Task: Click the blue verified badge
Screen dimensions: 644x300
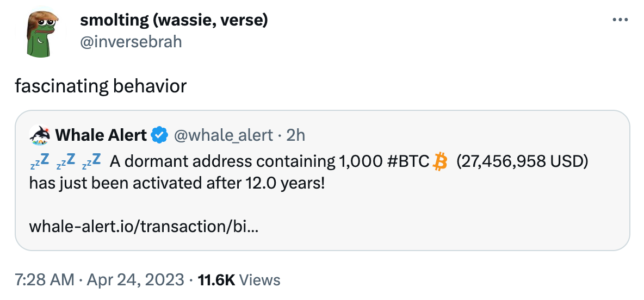Action: click(x=160, y=135)
